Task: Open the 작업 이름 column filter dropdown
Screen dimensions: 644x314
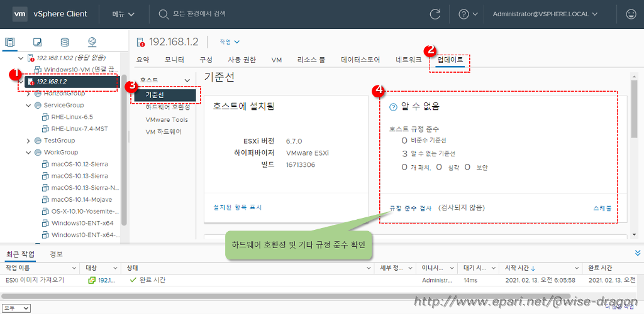Action: coord(74,268)
